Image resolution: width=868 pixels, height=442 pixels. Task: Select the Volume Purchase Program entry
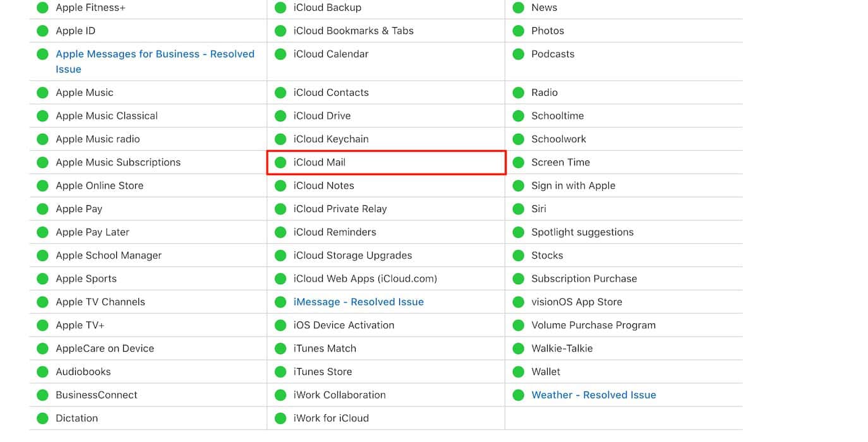pos(593,325)
